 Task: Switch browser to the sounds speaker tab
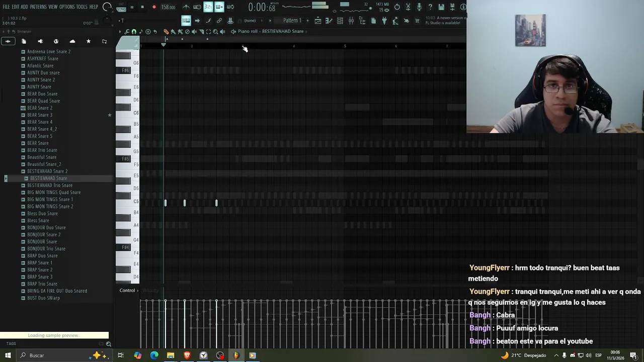click(40, 41)
